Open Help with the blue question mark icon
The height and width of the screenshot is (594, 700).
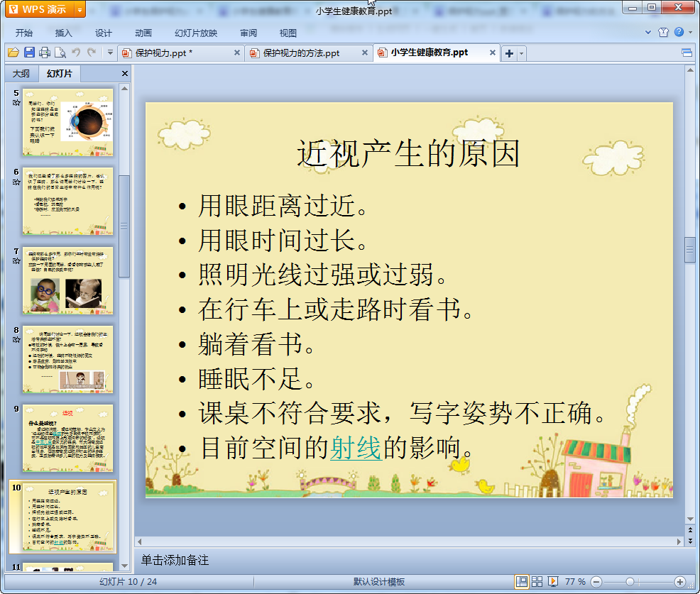(x=679, y=32)
